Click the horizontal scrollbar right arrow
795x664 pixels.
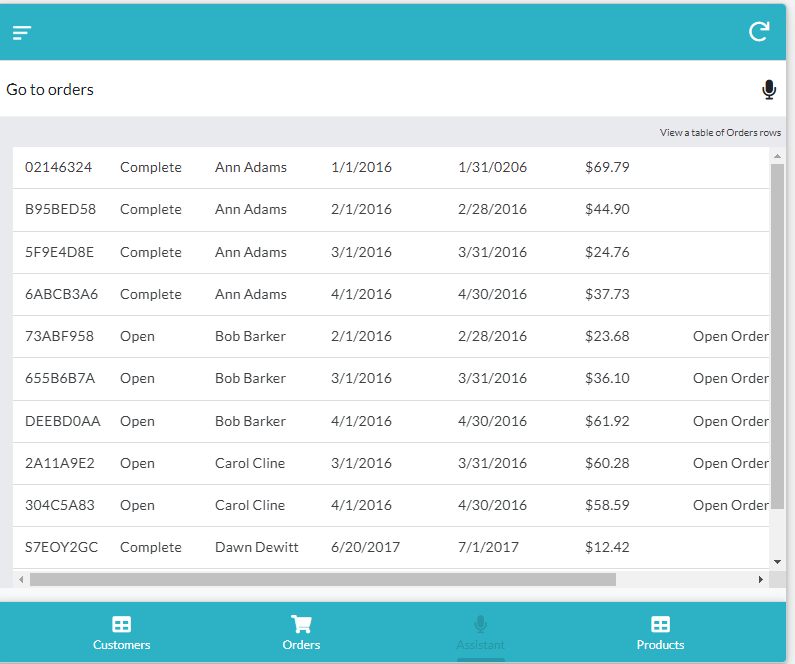tap(761, 579)
